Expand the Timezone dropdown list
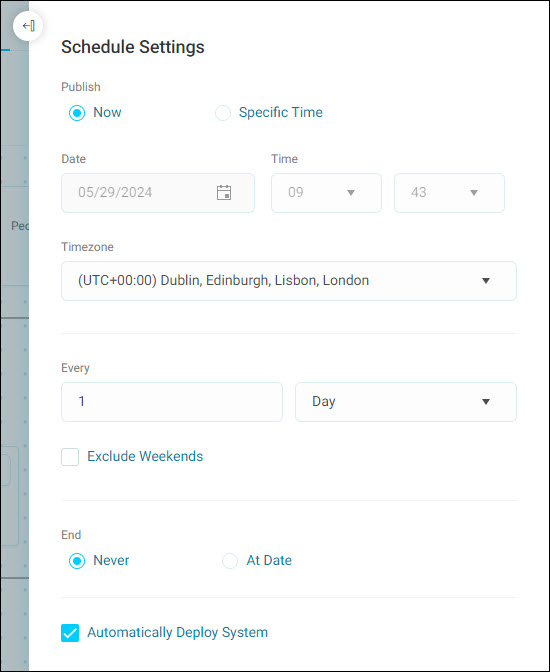Image resolution: width=550 pixels, height=672 pixels. point(289,281)
